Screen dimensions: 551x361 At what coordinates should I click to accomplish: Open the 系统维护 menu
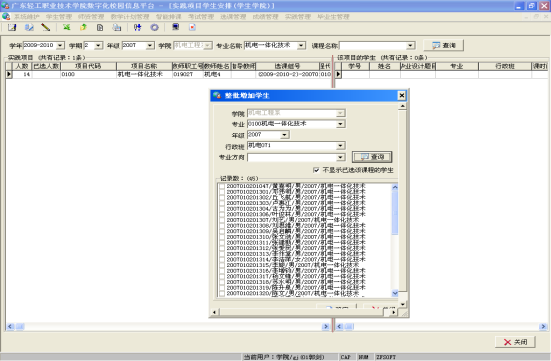click(27, 17)
